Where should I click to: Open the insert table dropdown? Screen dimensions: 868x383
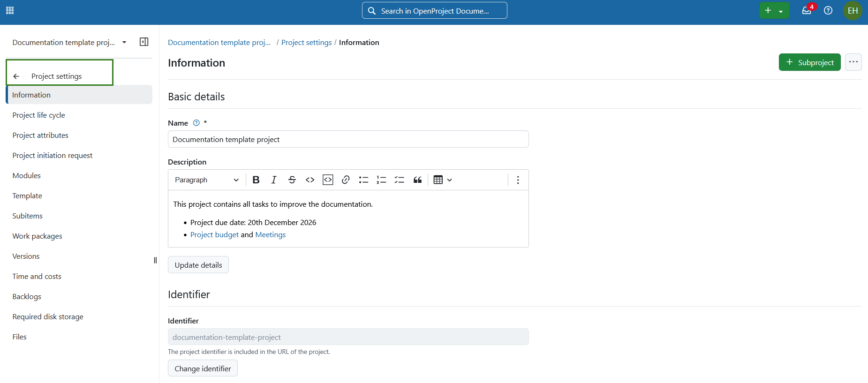coord(443,180)
